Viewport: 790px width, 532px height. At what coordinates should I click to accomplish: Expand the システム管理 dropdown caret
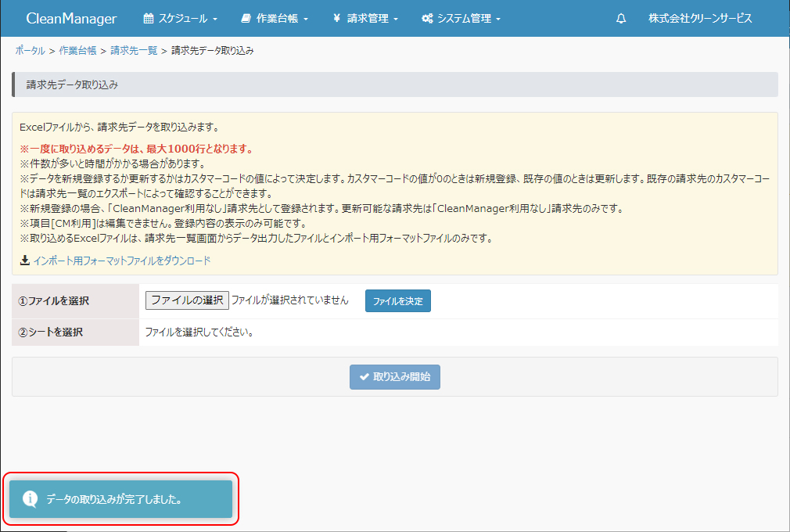coord(497,19)
